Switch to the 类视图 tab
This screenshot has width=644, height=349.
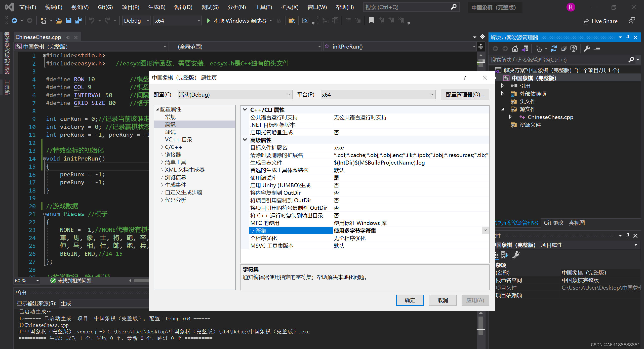click(577, 223)
